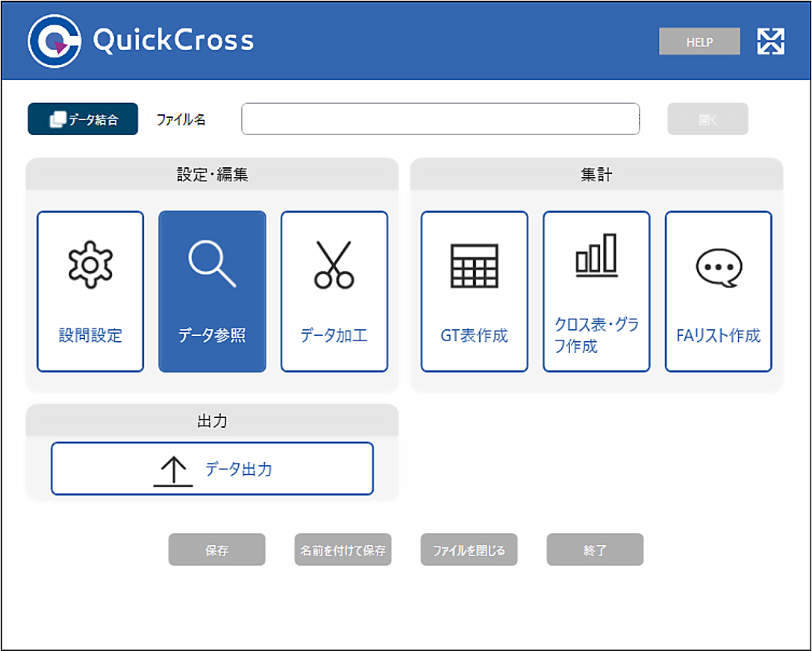
Task: Open 設問設定 gear tile
Action: pos(90,292)
